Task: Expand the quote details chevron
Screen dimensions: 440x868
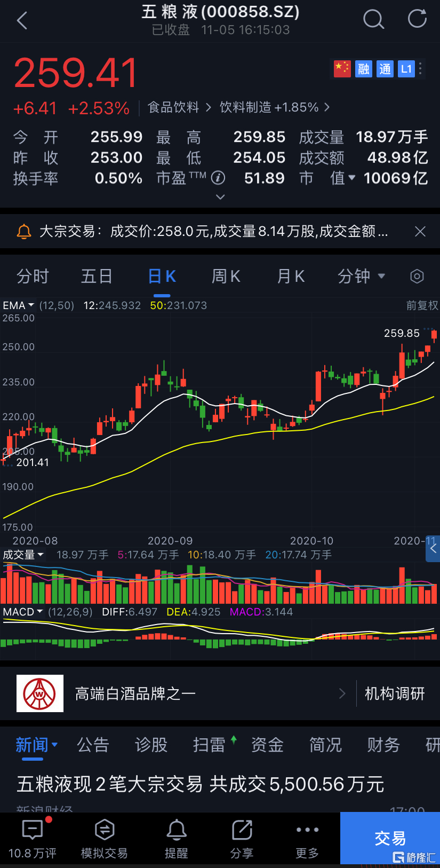Action: [220, 197]
